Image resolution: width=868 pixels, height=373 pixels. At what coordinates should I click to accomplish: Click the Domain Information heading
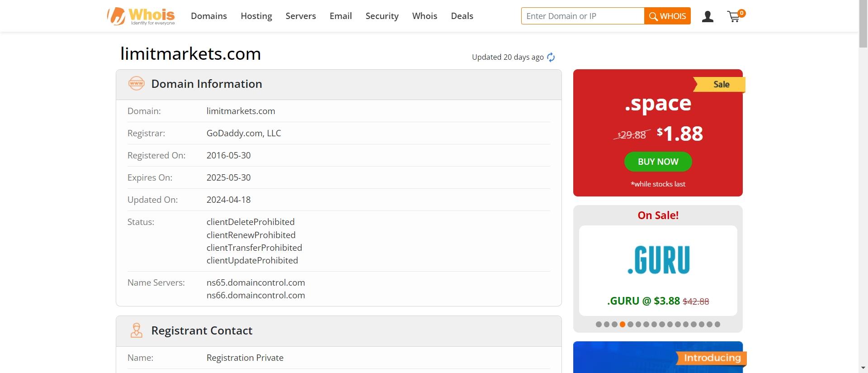pos(207,84)
